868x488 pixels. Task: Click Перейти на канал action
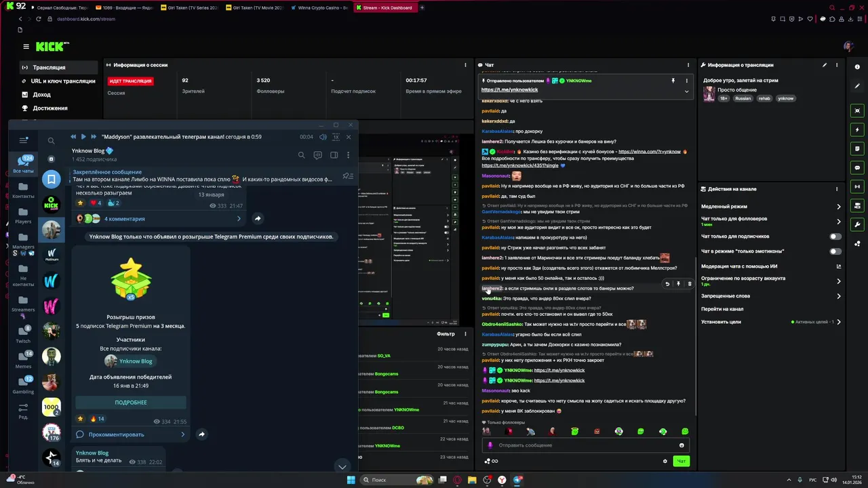pyautogui.click(x=722, y=309)
